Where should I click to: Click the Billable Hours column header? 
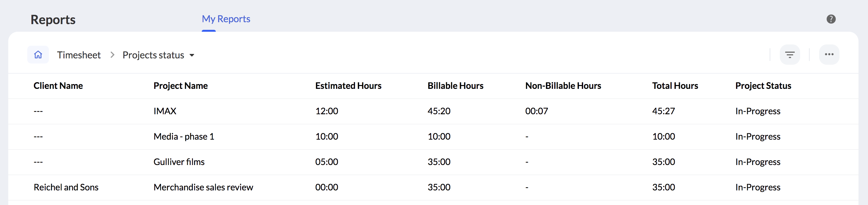[455, 86]
